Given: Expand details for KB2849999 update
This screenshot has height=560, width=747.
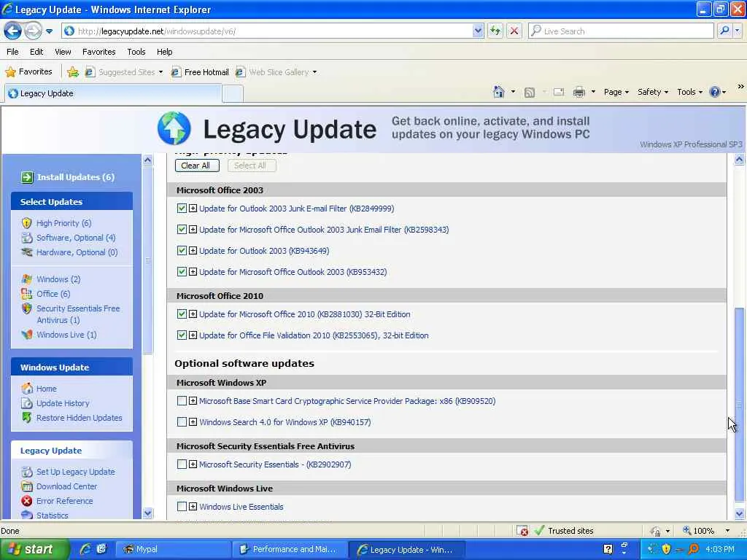Looking at the screenshot, I should (x=193, y=208).
